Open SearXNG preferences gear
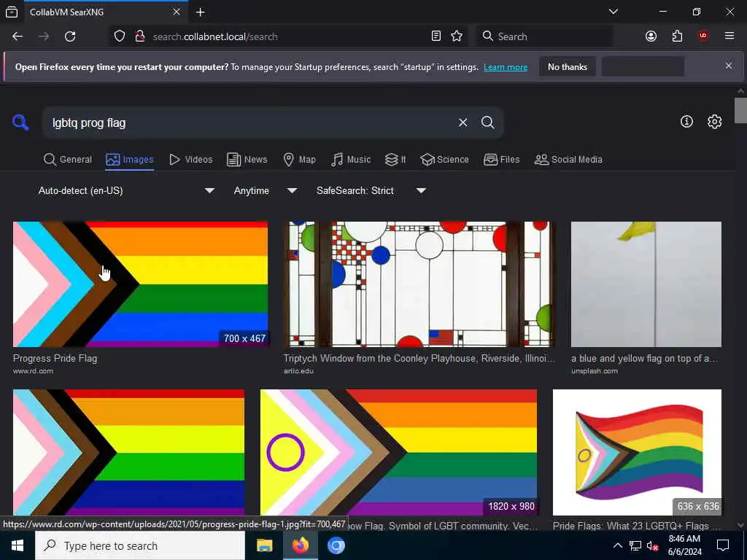Screen dimensions: 747x560 (x=714, y=122)
